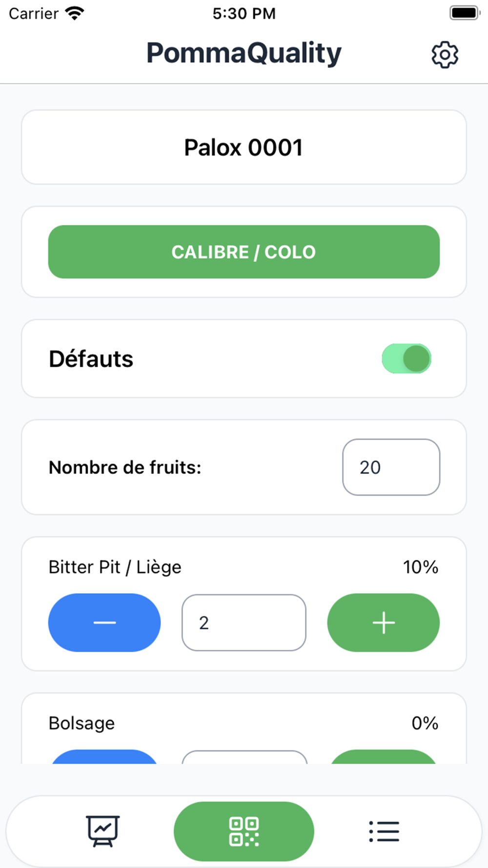Image resolution: width=488 pixels, height=868 pixels.
Task: Tap the Défauts heading text
Action: pos(91,359)
